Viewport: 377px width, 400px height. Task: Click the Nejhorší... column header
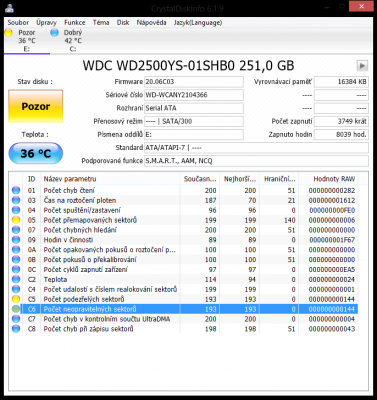click(x=240, y=179)
